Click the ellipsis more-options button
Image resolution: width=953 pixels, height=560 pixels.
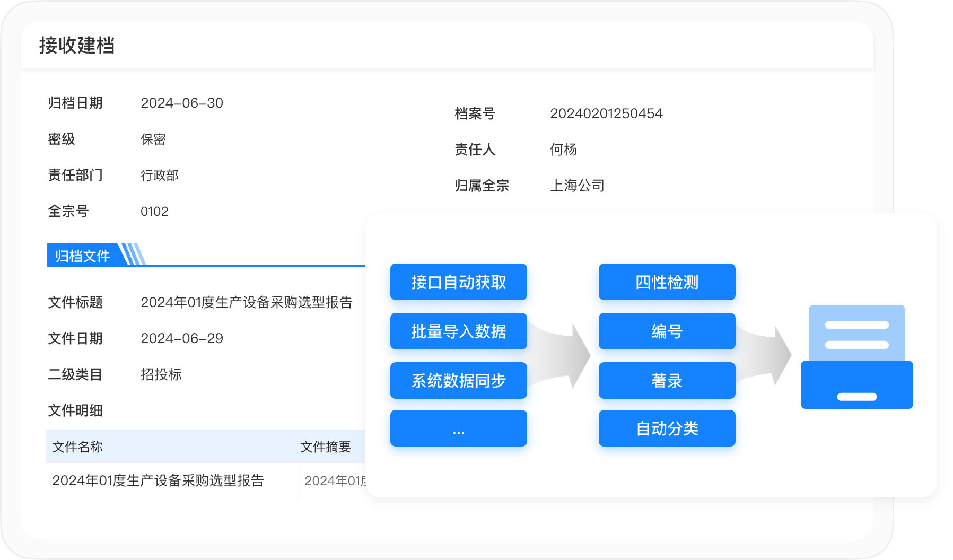tap(458, 428)
